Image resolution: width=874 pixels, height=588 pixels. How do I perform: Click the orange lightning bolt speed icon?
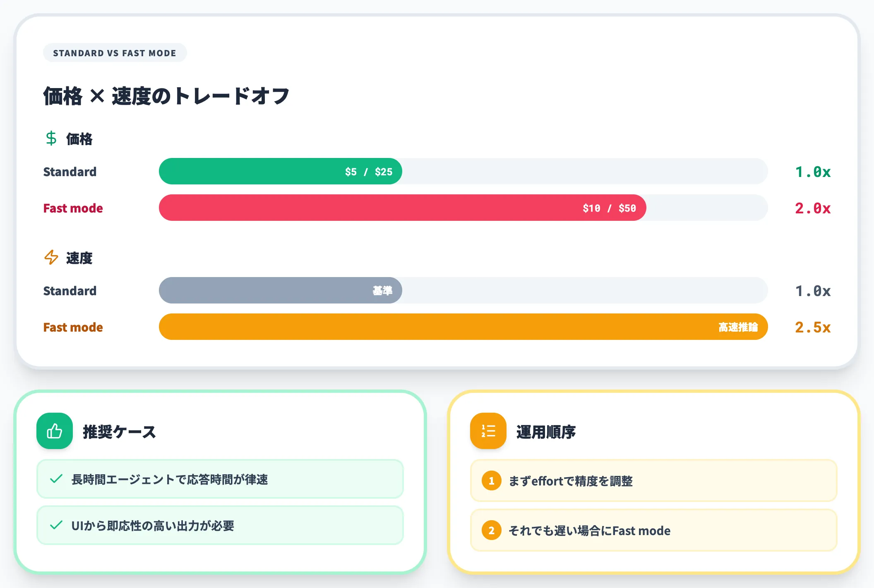(x=51, y=257)
